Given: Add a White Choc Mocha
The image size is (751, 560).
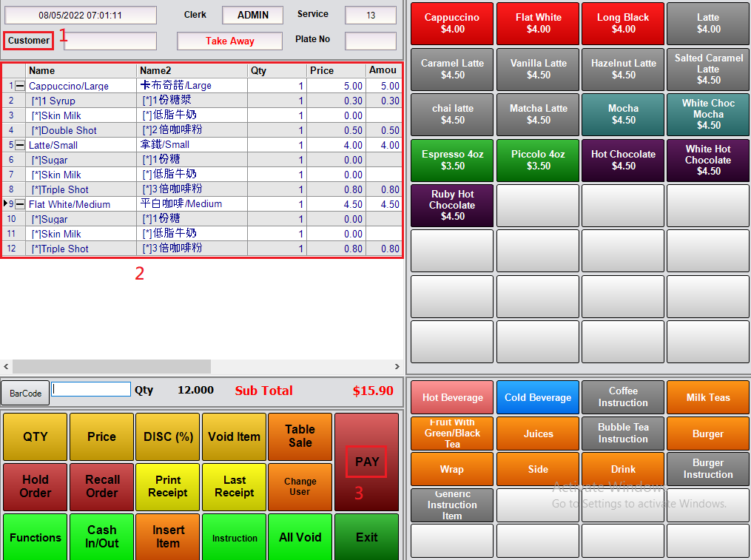Looking at the screenshot, I should coord(708,115).
